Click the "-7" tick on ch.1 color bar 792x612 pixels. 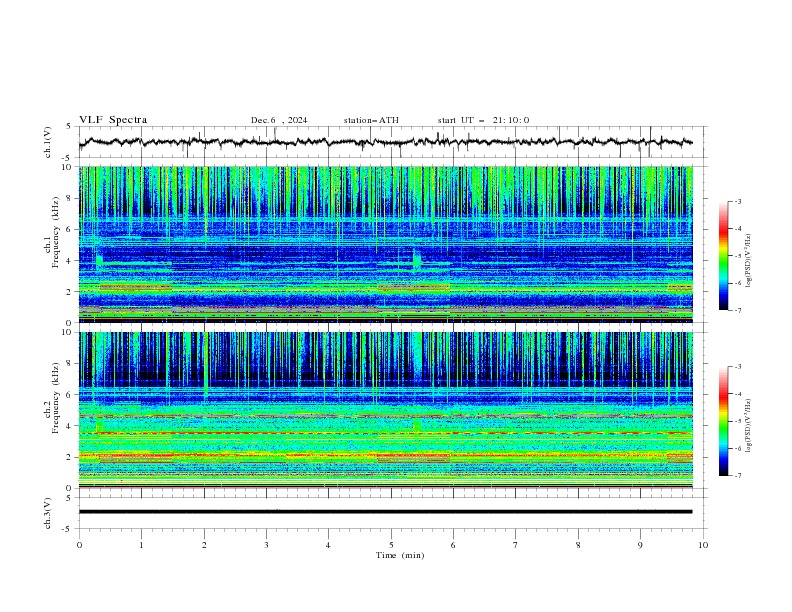pos(737,310)
